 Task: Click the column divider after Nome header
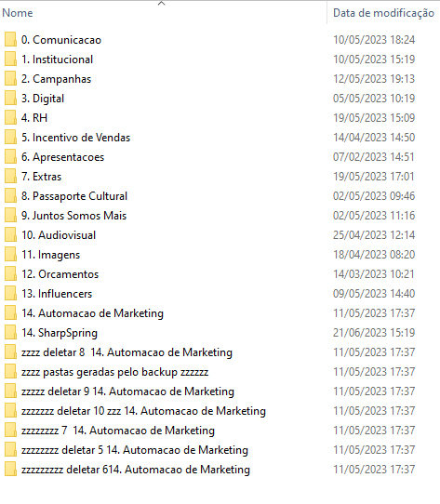(x=327, y=13)
